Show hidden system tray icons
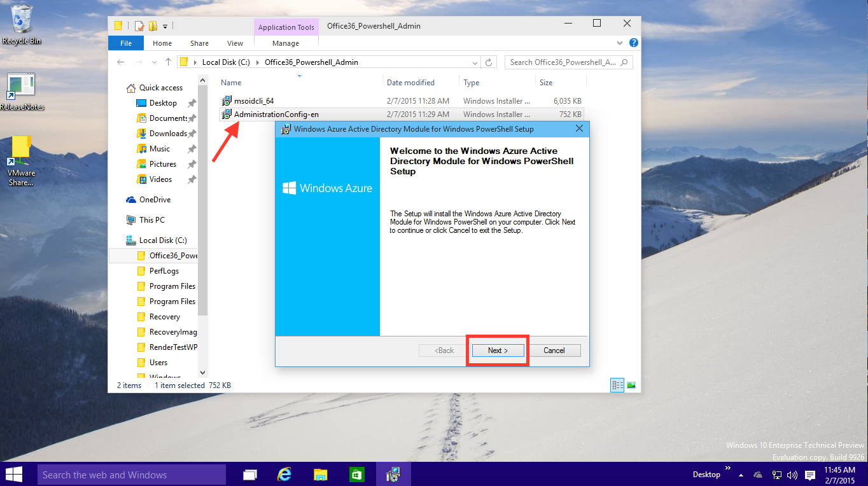 [741, 475]
